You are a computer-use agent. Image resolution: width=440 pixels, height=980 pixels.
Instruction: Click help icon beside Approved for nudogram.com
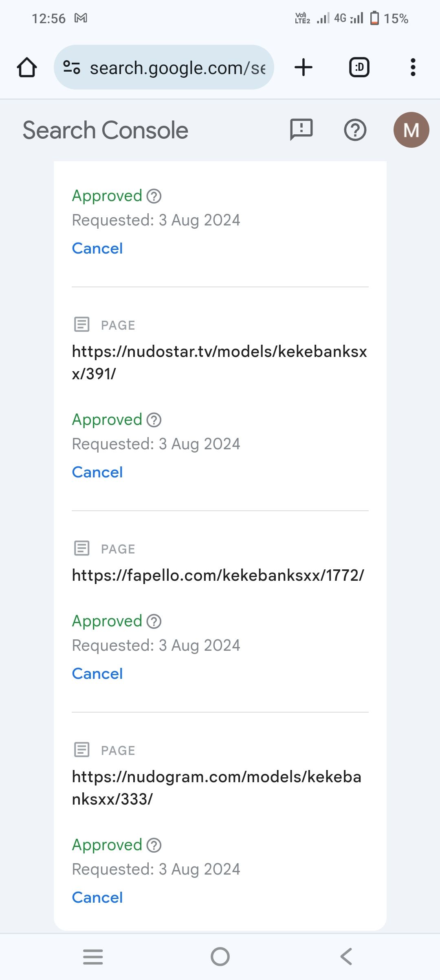pos(154,845)
